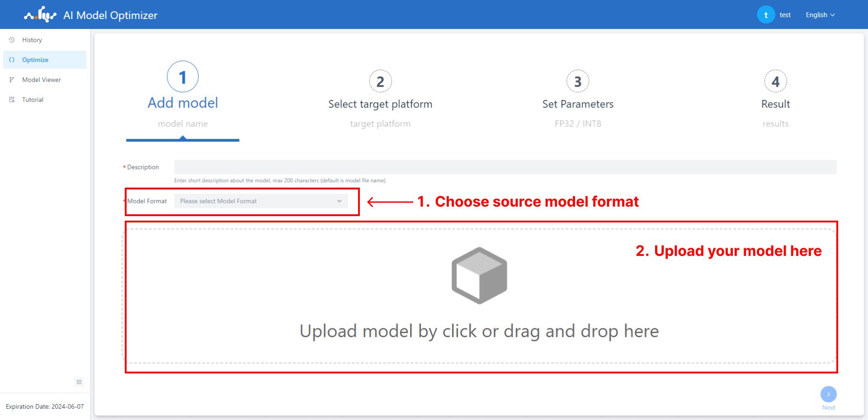Click the Optimize icon in sidebar

click(12, 60)
